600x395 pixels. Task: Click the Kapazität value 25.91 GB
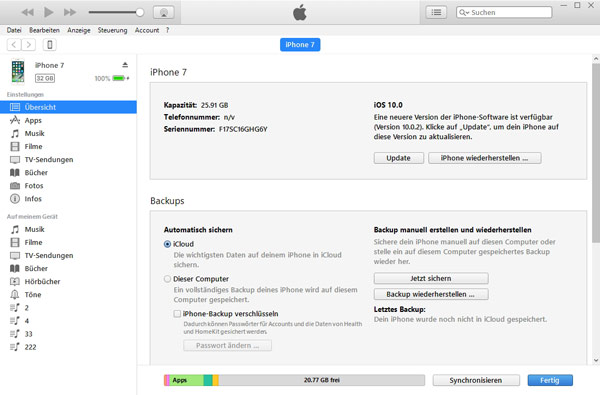[x=214, y=105]
